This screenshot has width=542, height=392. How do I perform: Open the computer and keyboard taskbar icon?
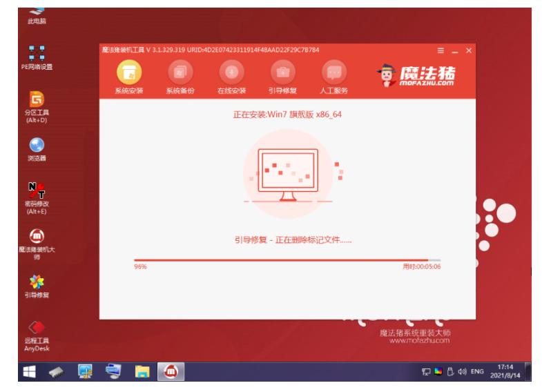113,371
